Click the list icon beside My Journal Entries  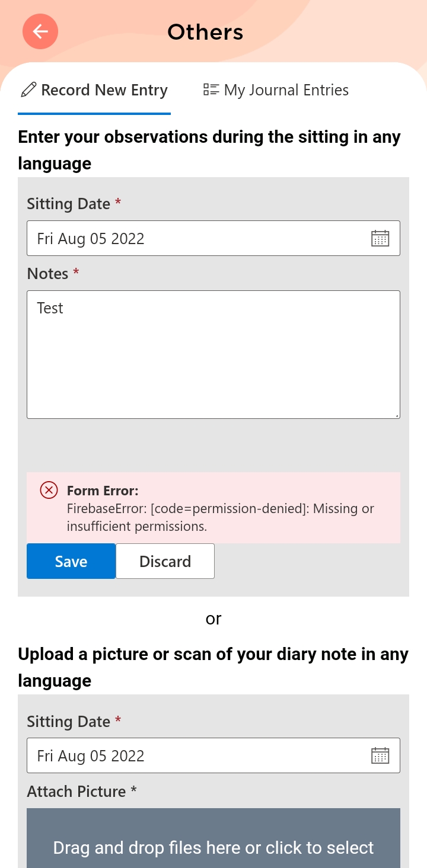coord(211,90)
